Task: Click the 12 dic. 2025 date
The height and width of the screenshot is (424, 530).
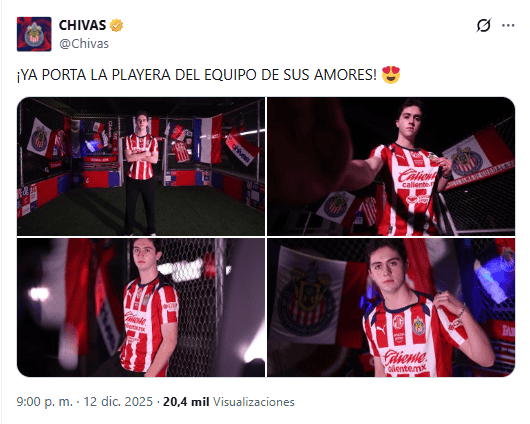Action: point(118,402)
